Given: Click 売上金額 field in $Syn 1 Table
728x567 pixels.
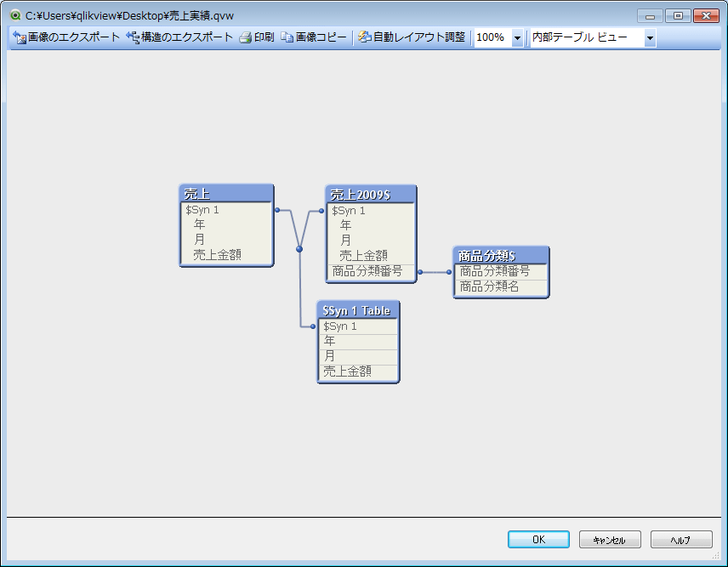Looking at the screenshot, I should 347,371.
